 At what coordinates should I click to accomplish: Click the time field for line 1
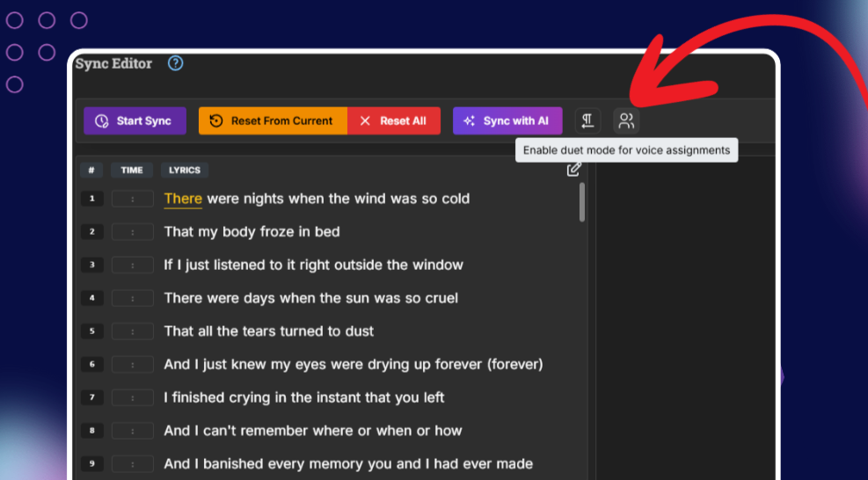pos(133,199)
